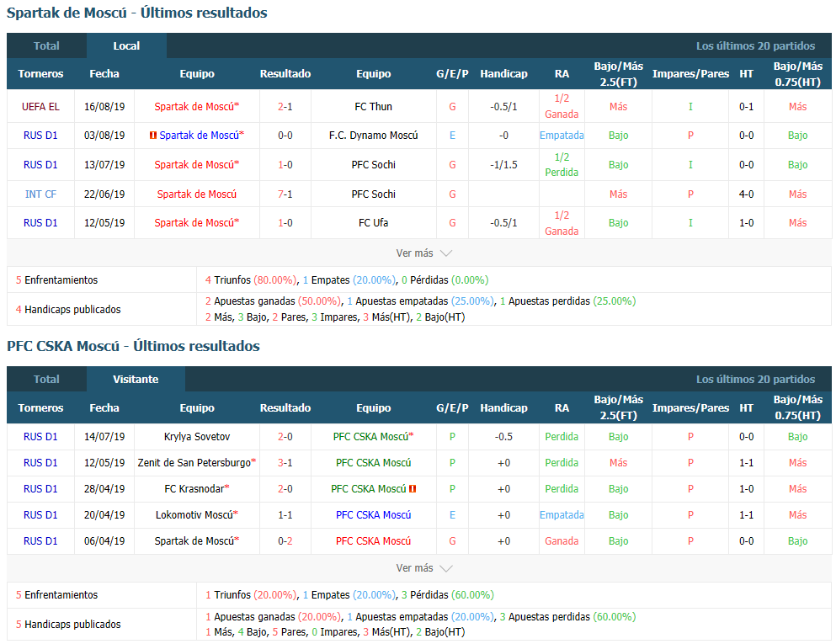Open RUS D1 link in the 14/07/19 row
Screen dimensions: 836x644
click(40, 437)
